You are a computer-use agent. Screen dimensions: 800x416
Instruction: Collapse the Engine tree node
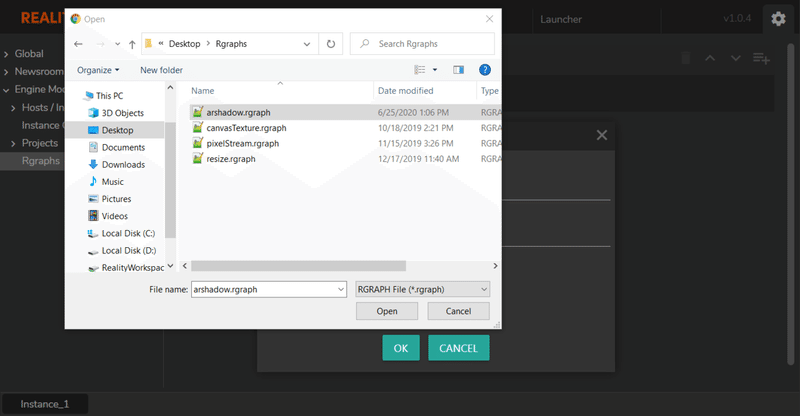pos(6,90)
